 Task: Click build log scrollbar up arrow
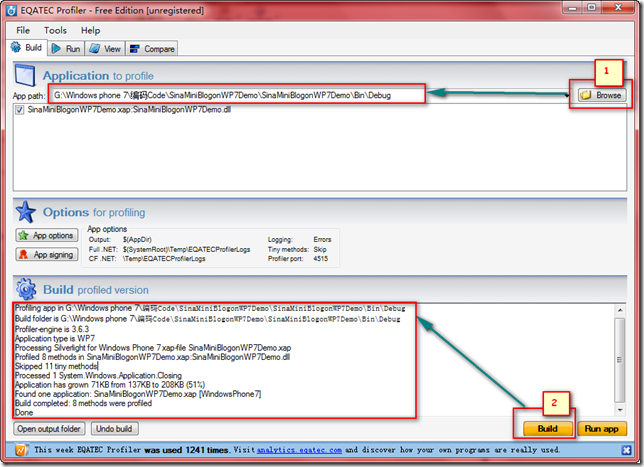(x=620, y=310)
